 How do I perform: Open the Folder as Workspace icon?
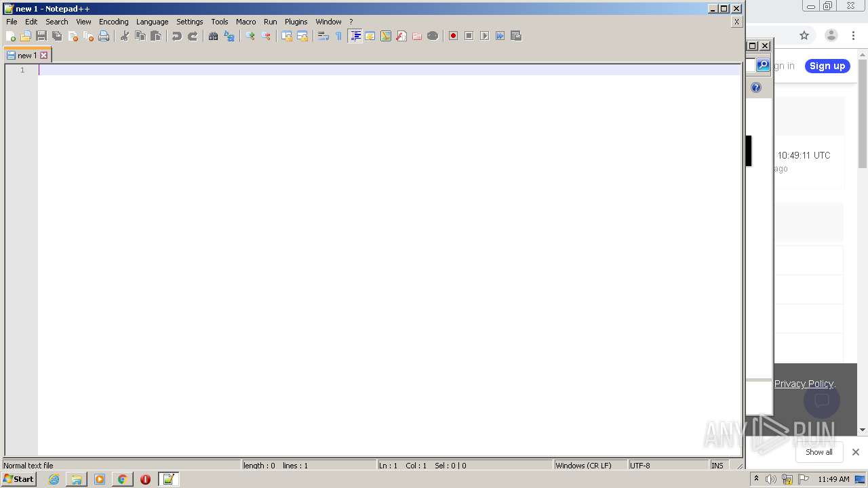coord(417,36)
